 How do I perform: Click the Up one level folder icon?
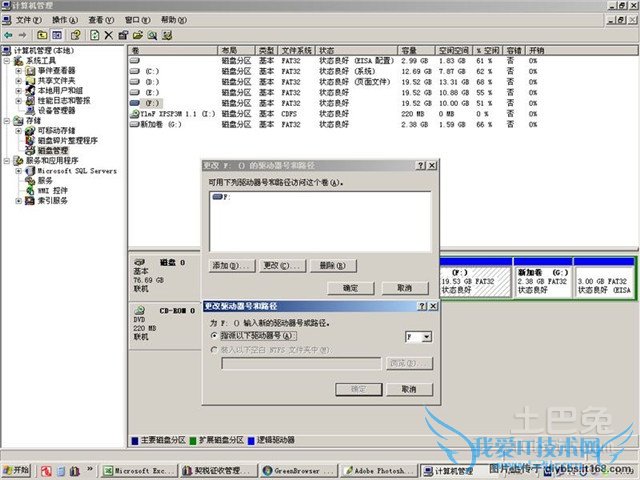point(42,35)
